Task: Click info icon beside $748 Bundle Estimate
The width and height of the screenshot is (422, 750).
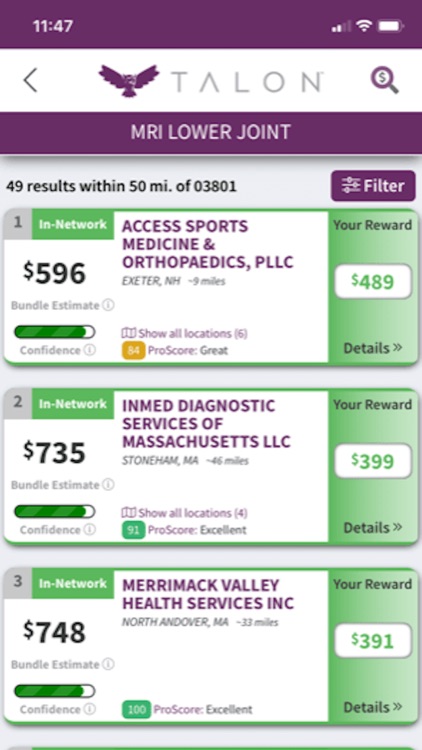Action: tap(109, 664)
